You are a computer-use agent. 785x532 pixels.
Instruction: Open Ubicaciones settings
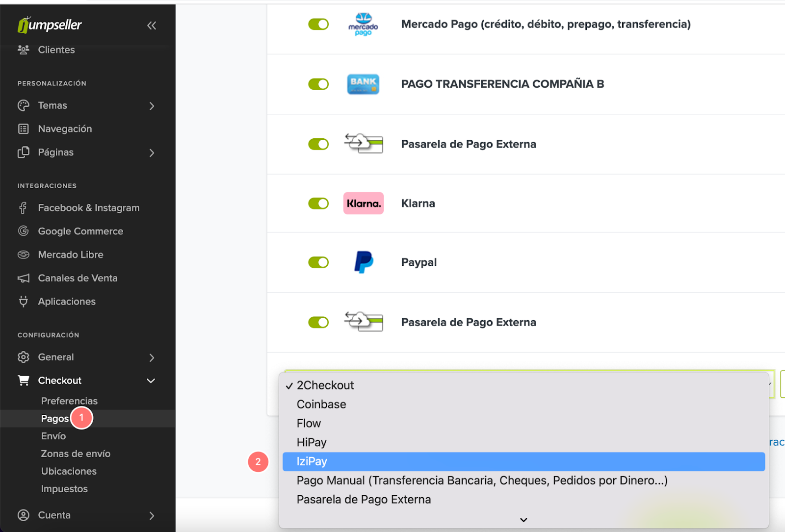click(x=69, y=471)
